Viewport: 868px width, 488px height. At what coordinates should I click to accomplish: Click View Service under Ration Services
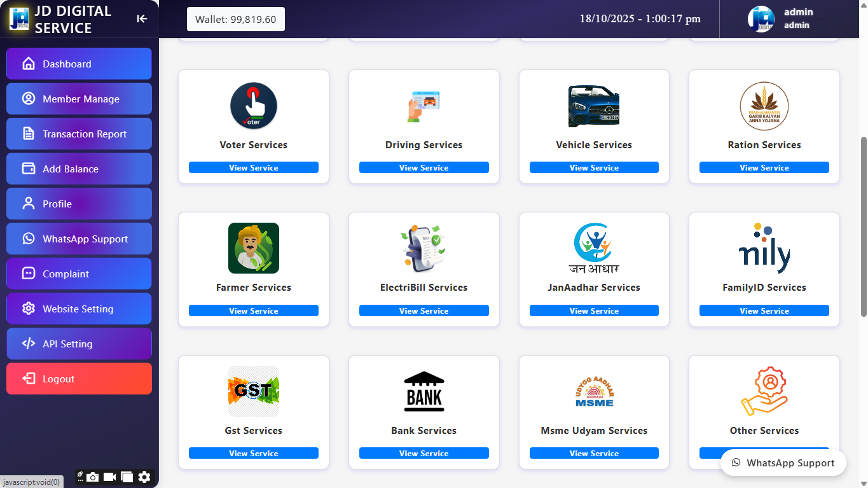tap(764, 168)
